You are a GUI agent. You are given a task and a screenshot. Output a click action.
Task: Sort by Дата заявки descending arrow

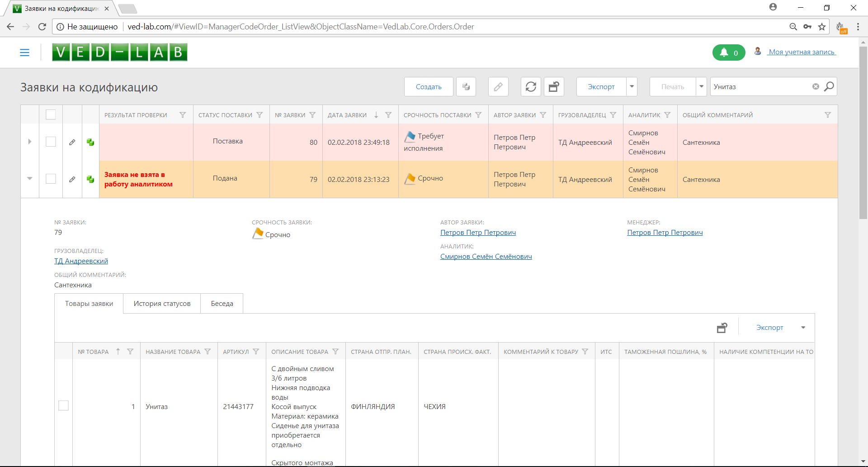coord(376,115)
